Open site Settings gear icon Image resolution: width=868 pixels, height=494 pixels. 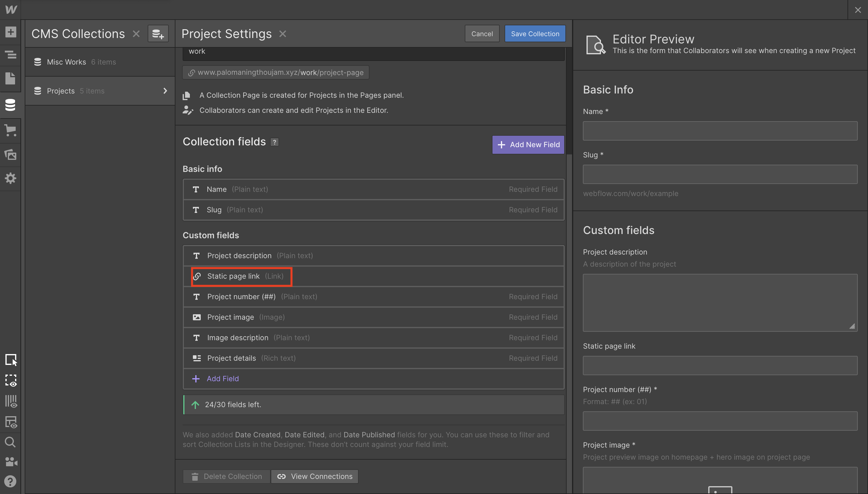tap(11, 178)
